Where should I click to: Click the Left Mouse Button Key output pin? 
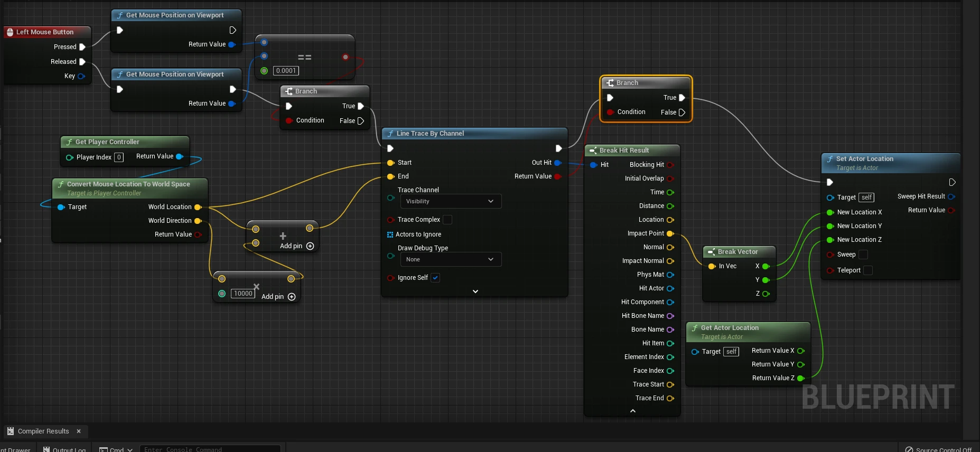pos(81,76)
